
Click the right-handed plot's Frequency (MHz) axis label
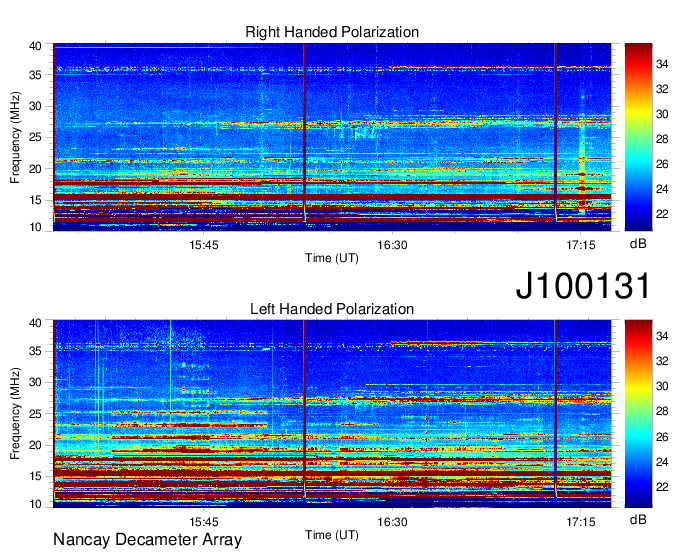click(x=15, y=137)
